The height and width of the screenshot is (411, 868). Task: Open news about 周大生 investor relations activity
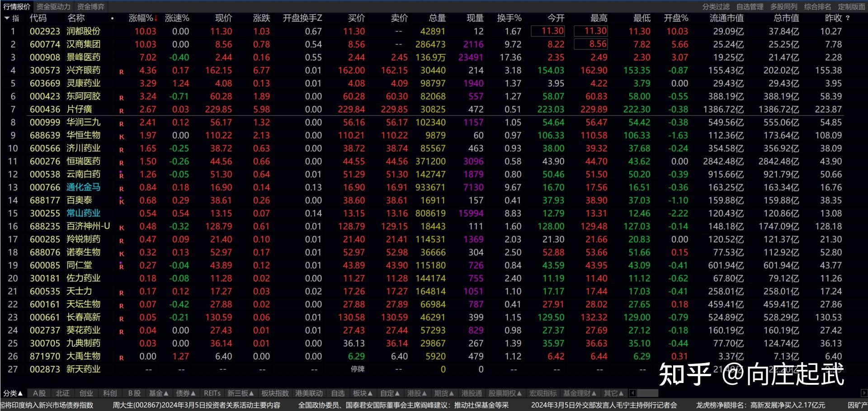(x=196, y=405)
